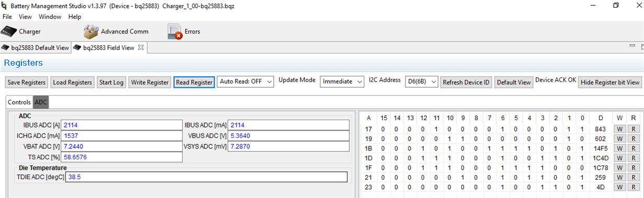Toggle bit 15 of register 1B
Image resolution: width=644 pixels, height=198 pixels.
click(383, 148)
